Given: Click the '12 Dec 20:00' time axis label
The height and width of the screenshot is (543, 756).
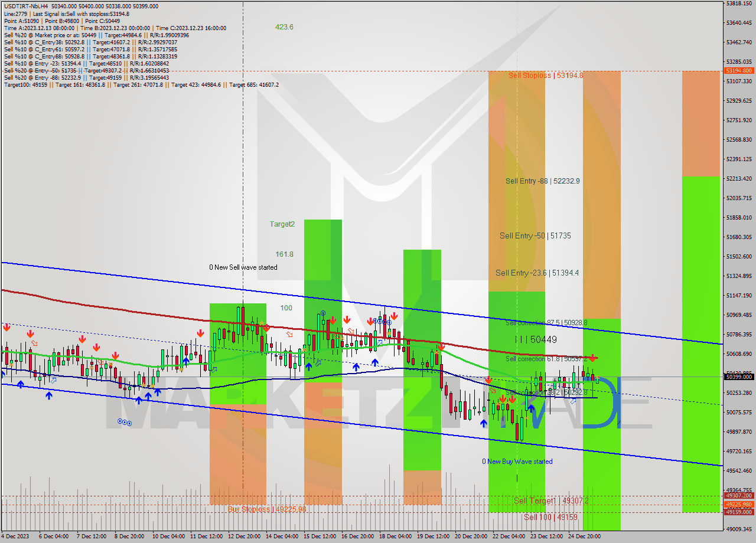Looking at the screenshot, I should [x=243, y=537].
